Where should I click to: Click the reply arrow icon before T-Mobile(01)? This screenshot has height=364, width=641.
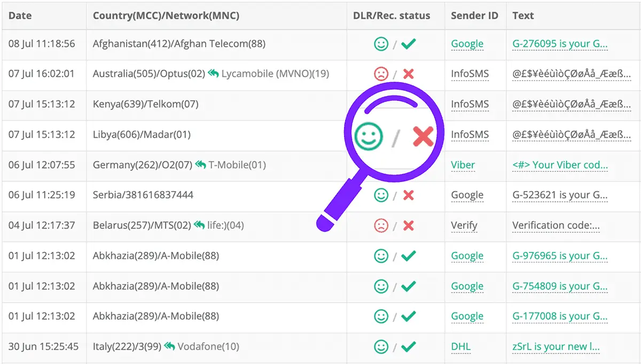[200, 164]
